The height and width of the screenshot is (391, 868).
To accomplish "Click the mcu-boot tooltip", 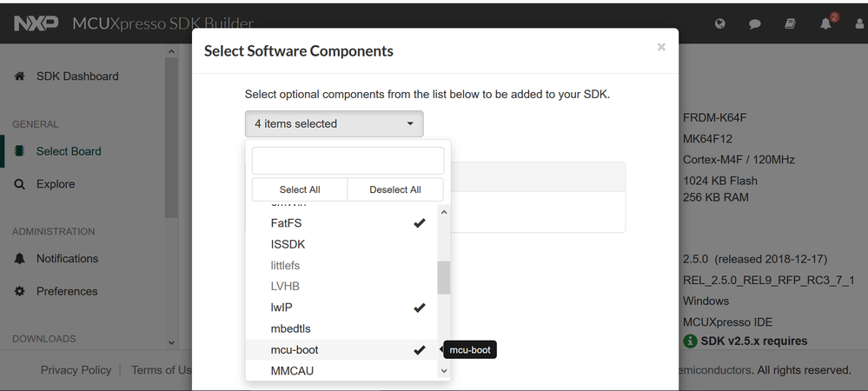I will point(470,349).
